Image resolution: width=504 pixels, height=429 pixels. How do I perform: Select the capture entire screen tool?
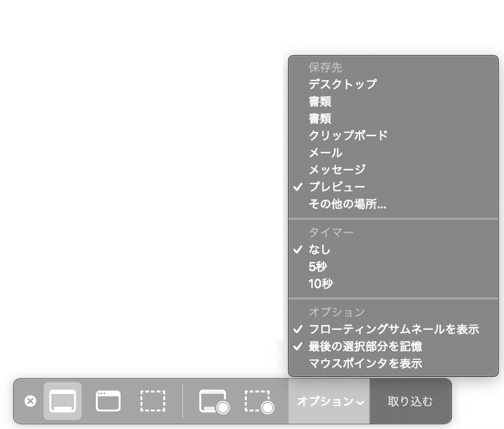point(62,401)
